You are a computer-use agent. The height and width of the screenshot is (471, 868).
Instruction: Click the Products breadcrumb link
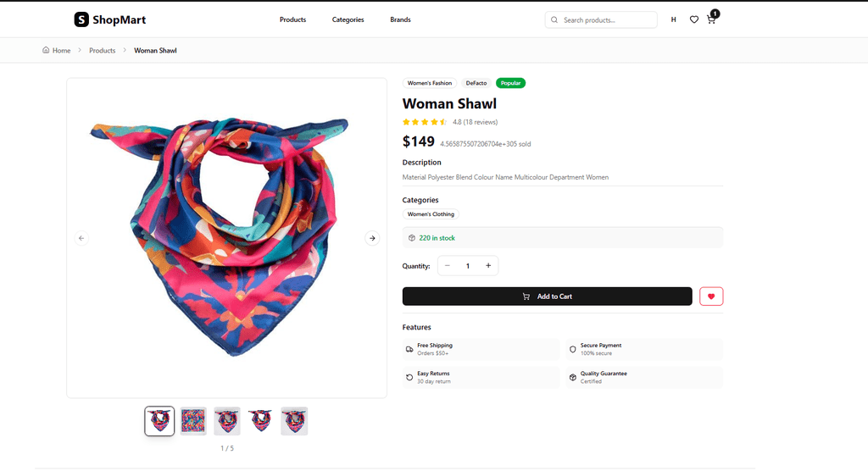[102, 51]
